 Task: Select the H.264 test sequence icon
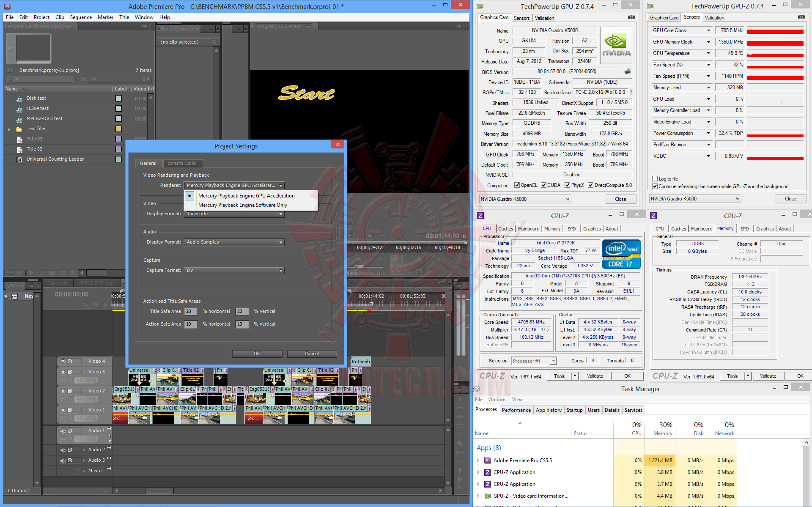[19, 109]
